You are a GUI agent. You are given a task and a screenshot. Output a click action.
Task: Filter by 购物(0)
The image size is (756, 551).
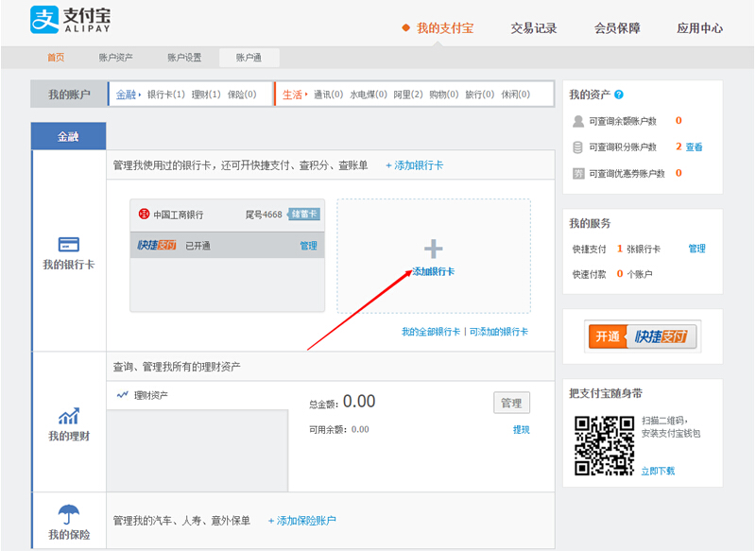pos(444,95)
